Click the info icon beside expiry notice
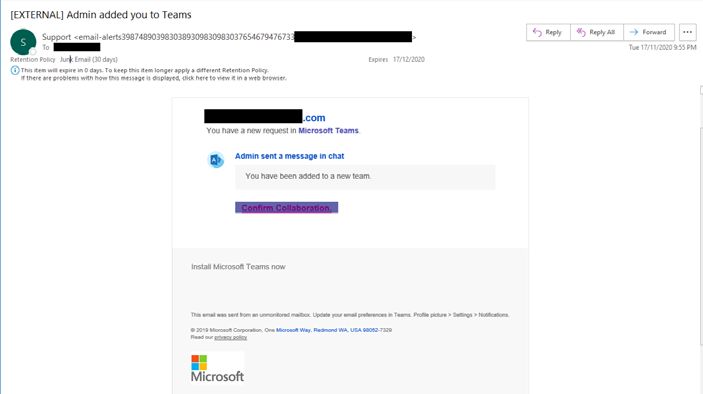Image resolution: width=703 pixels, height=394 pixels. (15, 70)
